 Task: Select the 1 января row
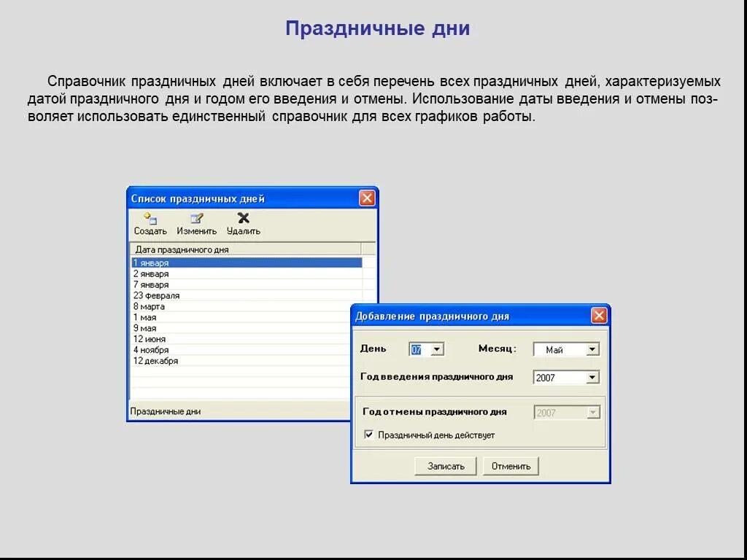[247, 262]
